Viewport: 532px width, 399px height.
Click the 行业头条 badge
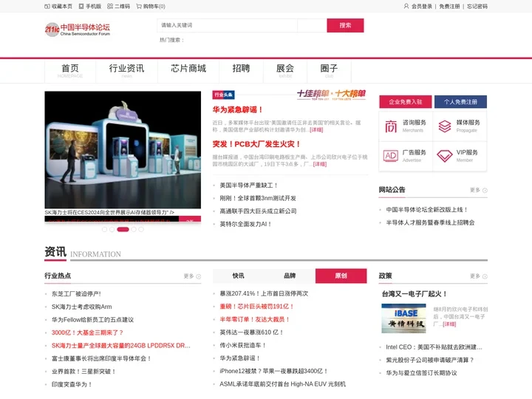click(x=223, y=95)
